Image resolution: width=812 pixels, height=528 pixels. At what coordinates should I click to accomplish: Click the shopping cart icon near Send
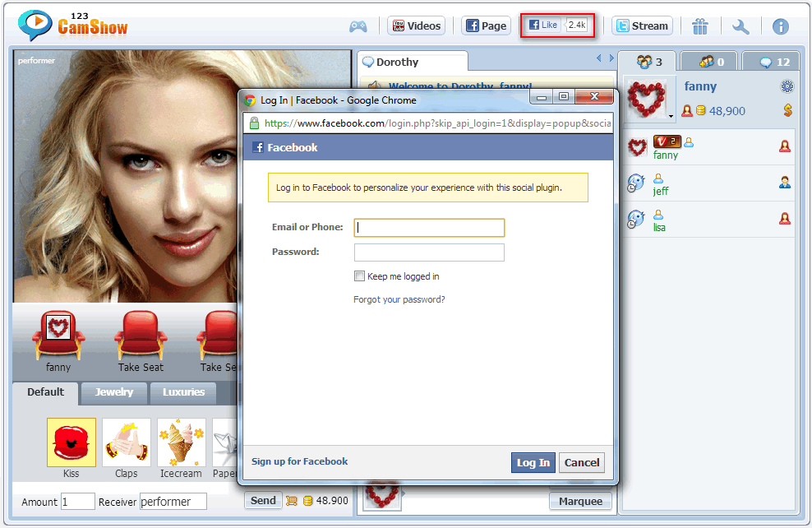(292, 501)
